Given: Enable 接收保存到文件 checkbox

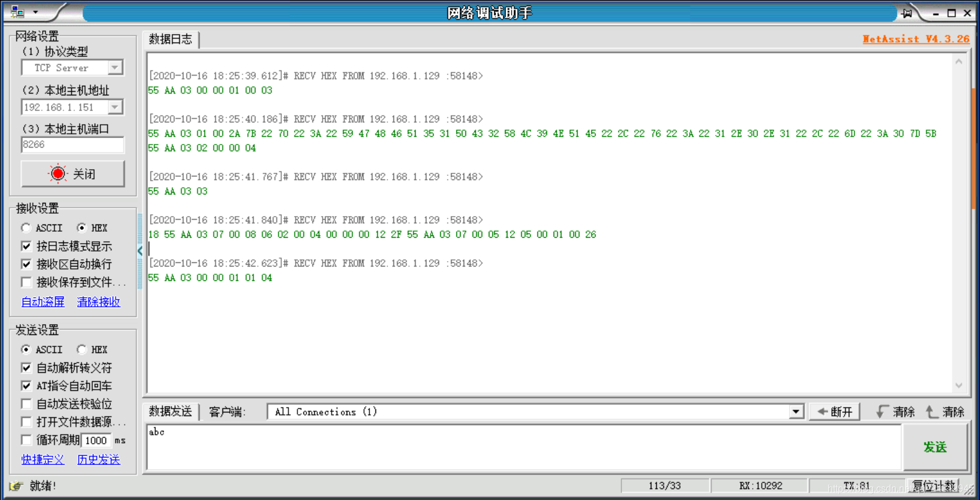Looking at the screenshot, I should (26, 282).
